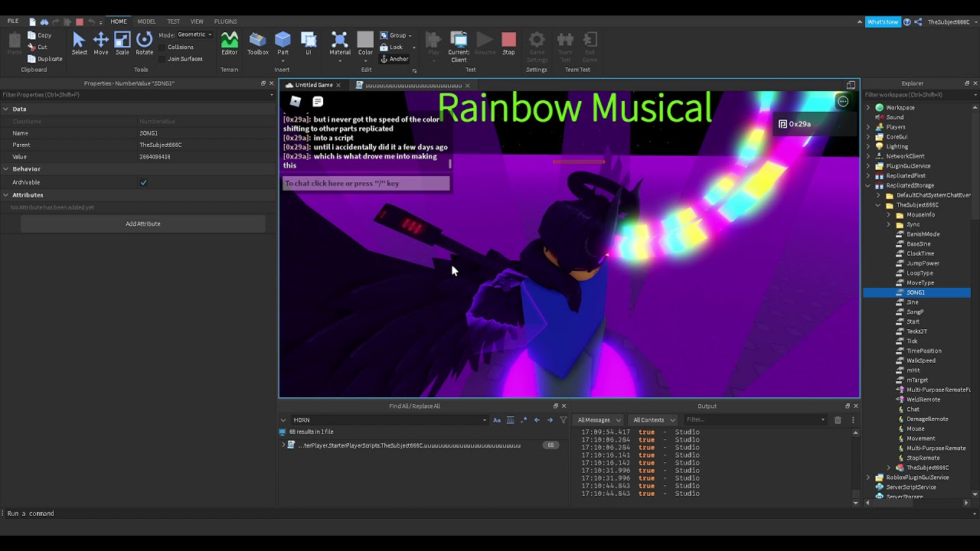
Task: Clear the Output with trash icon
Action: pos(838,420)
